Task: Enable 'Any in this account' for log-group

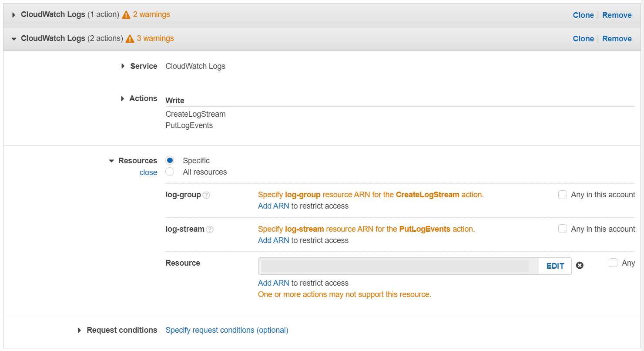Action: point(563,195)
